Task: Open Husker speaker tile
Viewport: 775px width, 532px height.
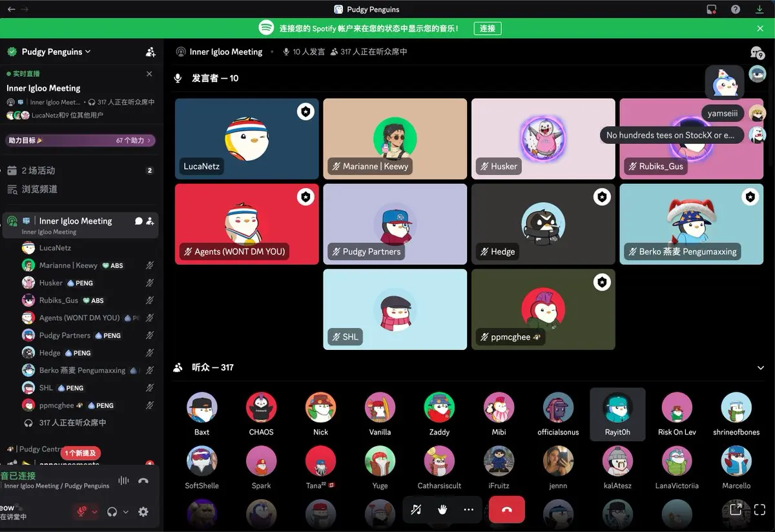Action: [543, 139]
